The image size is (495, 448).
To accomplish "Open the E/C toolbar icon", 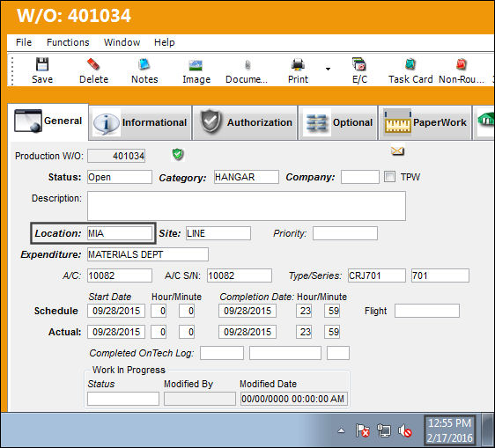I will 359,64.
